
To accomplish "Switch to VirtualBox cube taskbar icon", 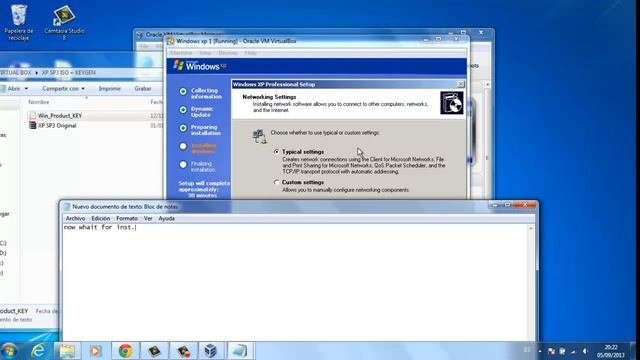I will 211,351.
